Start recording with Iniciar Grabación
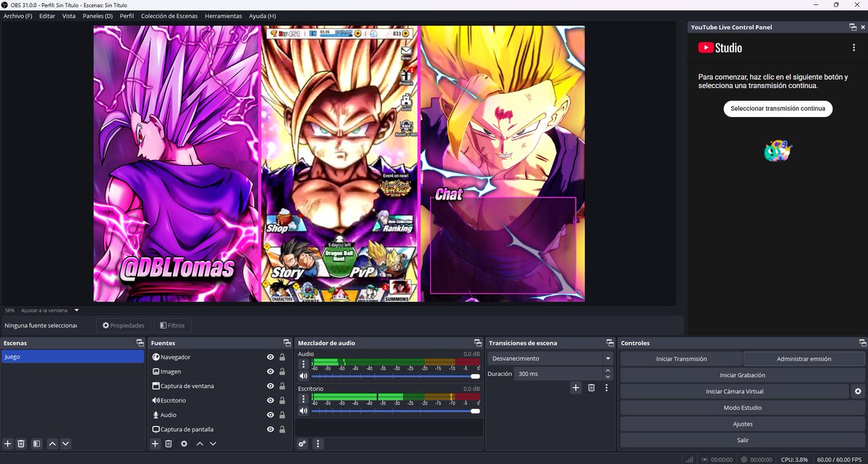The height and width of the screenshot is (464, 868). click(x=742, y=375)
